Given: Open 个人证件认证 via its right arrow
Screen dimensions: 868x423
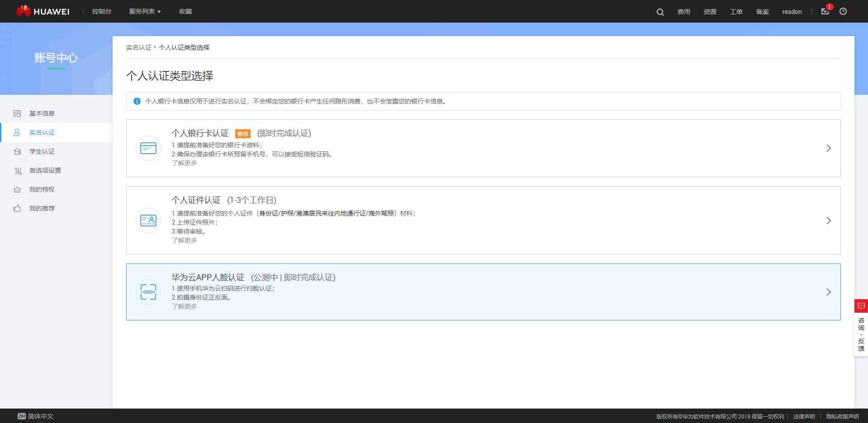Looking at the screenshot, I should click(828, 221).
